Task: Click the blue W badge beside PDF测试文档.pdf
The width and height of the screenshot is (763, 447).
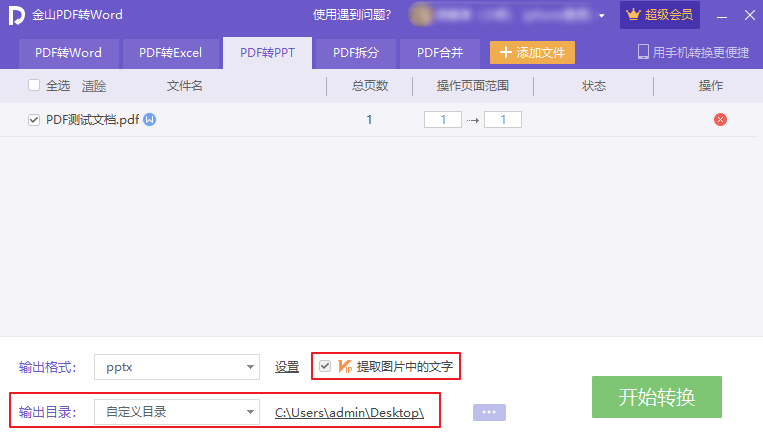Action: click(x=150, y=119)
